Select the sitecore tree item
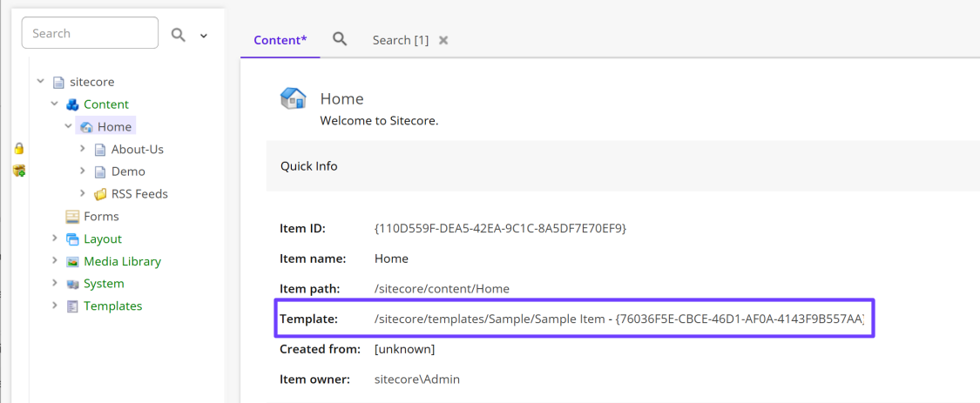 (x=91, y=82)
